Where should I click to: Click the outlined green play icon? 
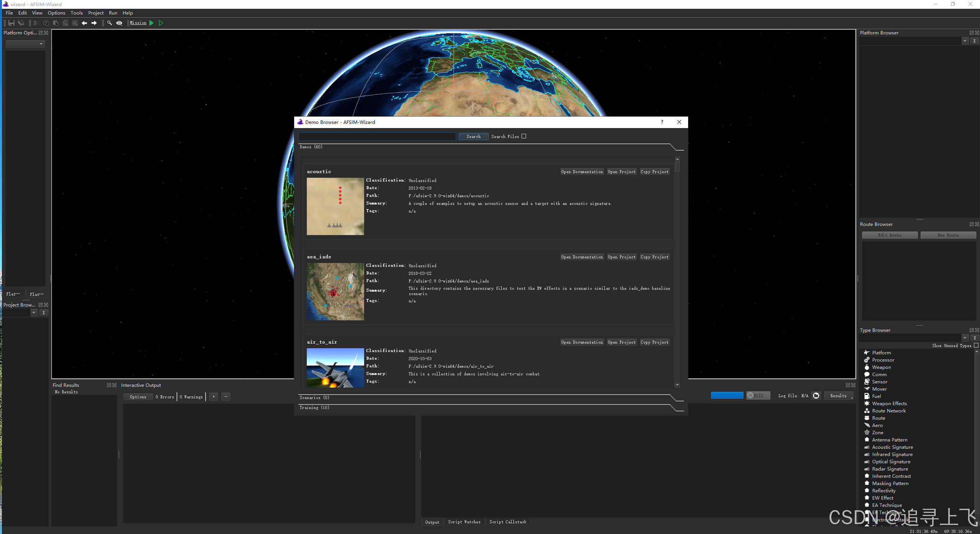pyautogui.click(x=161, y=23)
